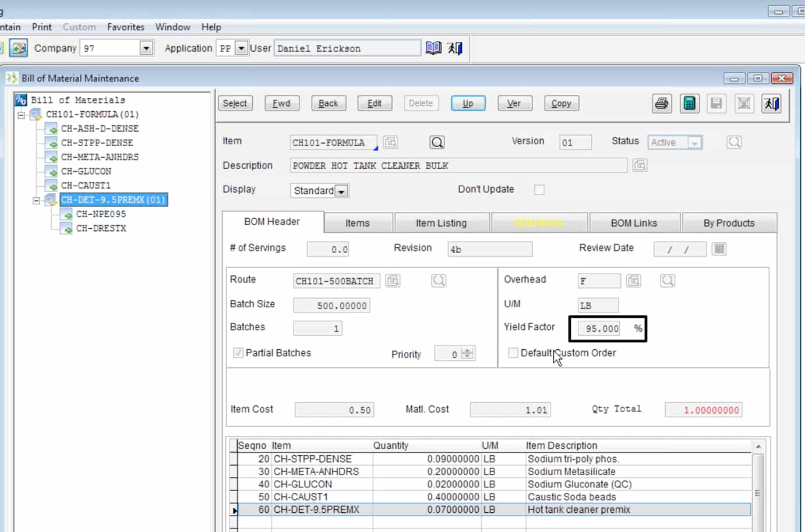Open the Print menu

coord(42,27)
